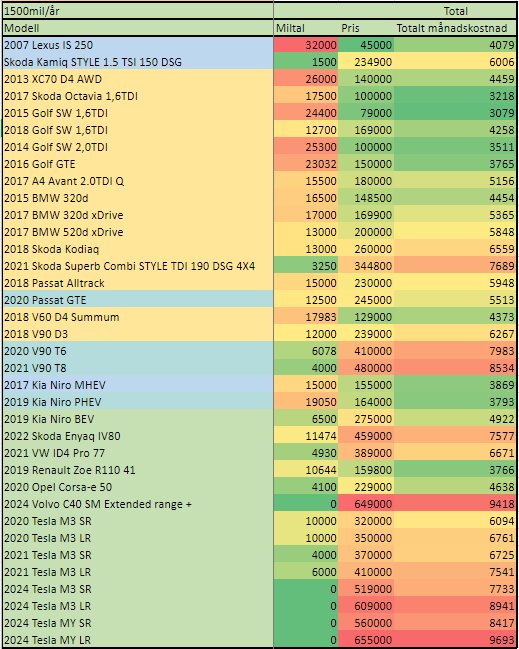Click the 2021 Skoda Superb Combi cell
The height and width of the screenshot is (649, 519).
coord(138,265)
